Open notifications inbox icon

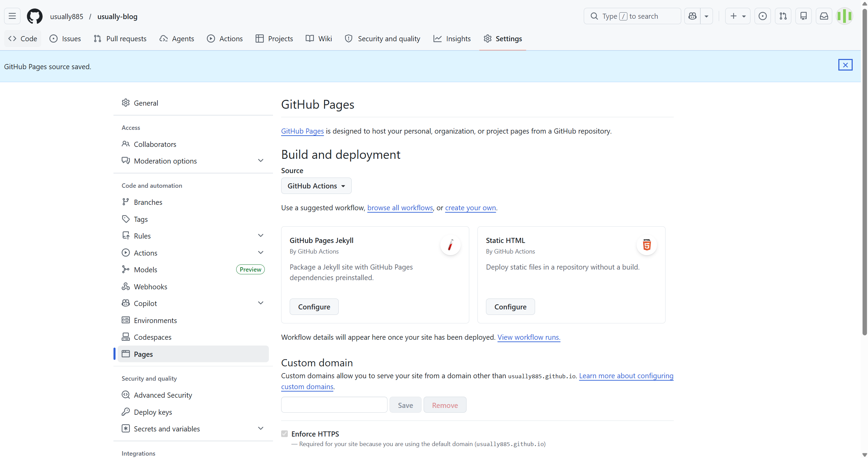click(x=824, y=16)
